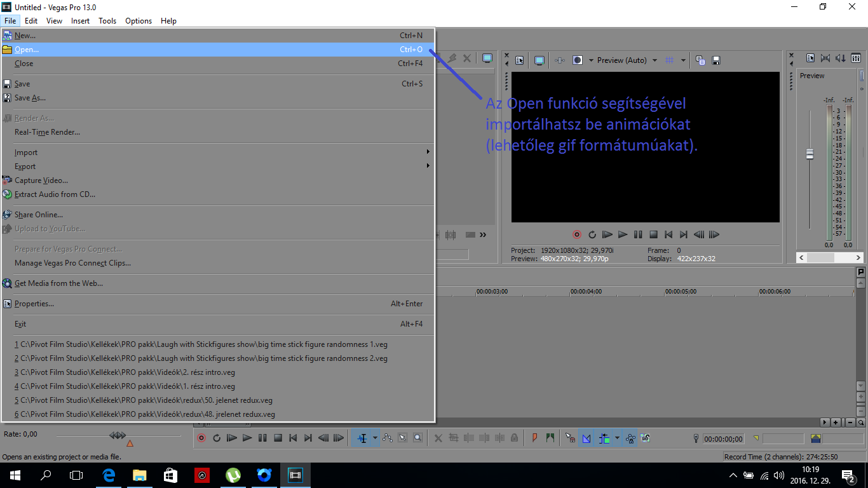Toggle Split Screen View in preview
868x488 pixels.
(578, 60)
